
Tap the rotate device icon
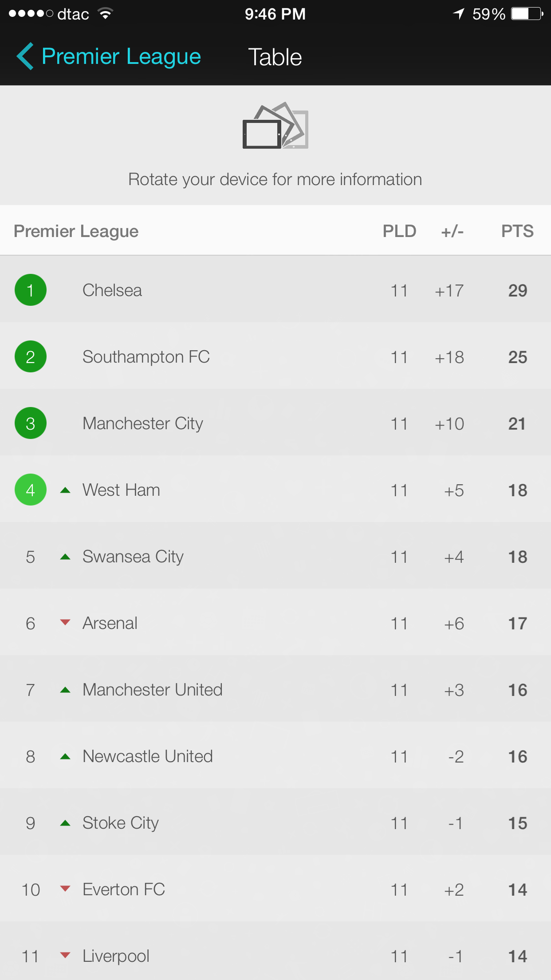(275, 126)
